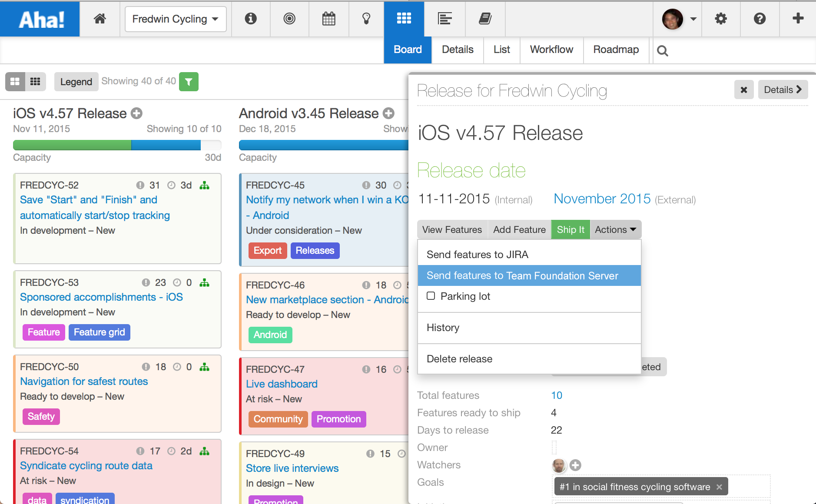Viewport: 816px width, 504px height.
Task: Switch to the Roadmap tab
Action: point(616,50)
